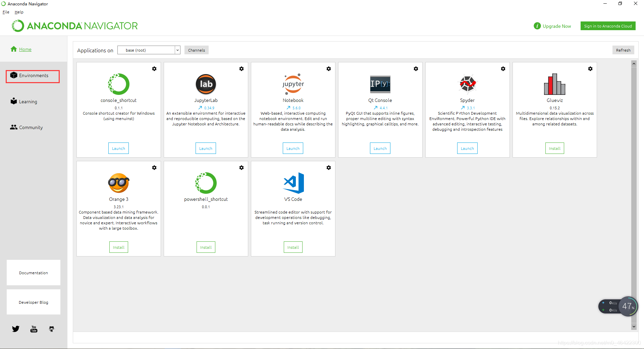This screenshot has width=644, height=349.
Task: Launch JupyterLab
Action: tap(206, 148)
